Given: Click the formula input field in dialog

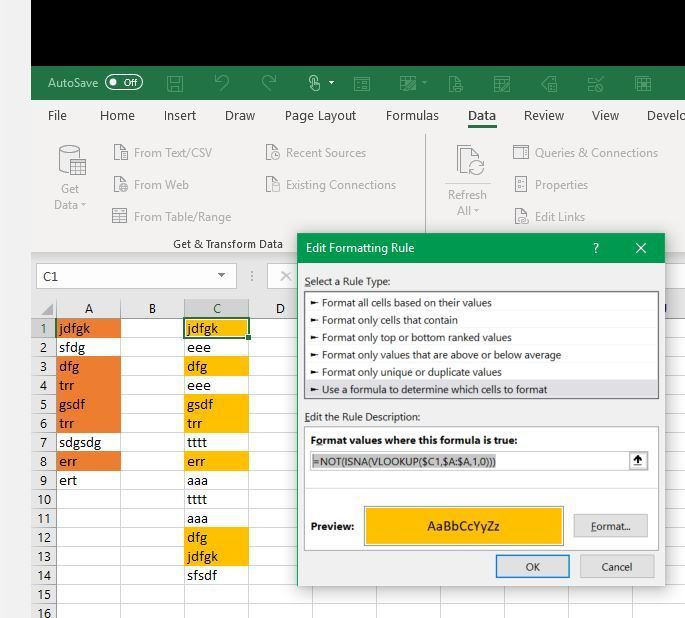Looking at the screenshot, I should click(x=469, y=461).
